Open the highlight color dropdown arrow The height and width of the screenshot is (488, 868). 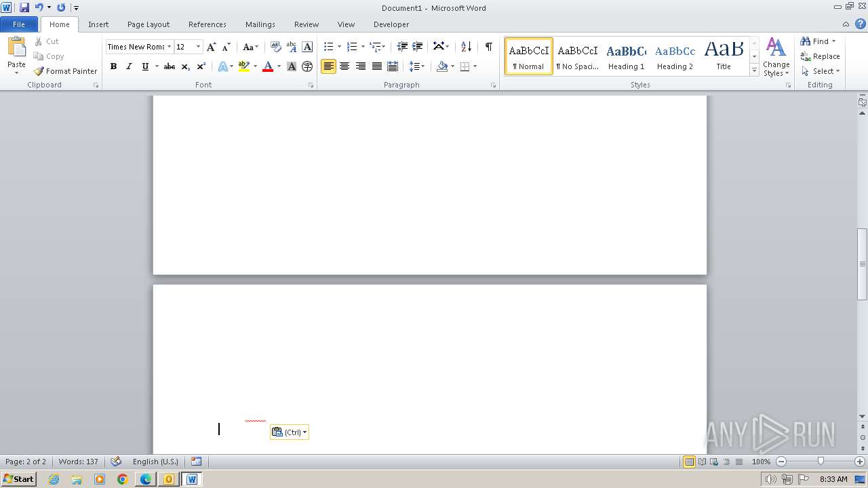click(x=255, y=66)
